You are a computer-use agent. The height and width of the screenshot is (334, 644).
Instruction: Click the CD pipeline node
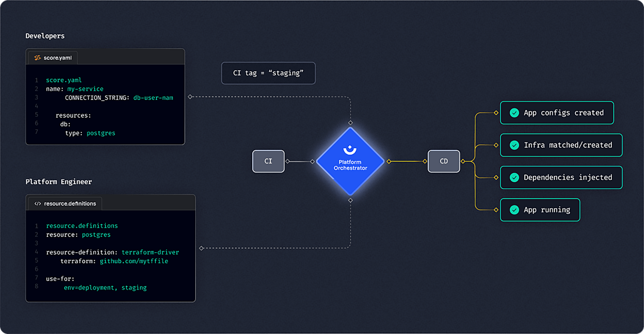(x=444, y=161)
